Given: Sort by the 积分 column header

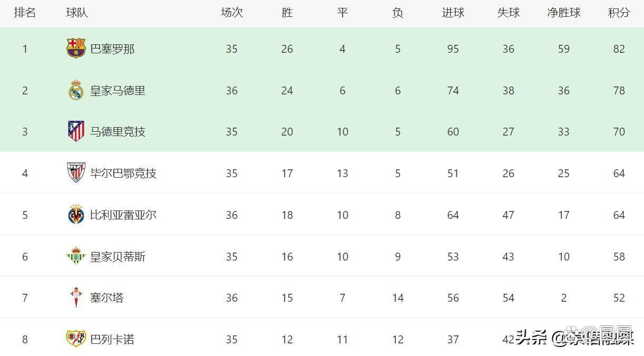Looking at the screenshot, I should tap(619, 13).
